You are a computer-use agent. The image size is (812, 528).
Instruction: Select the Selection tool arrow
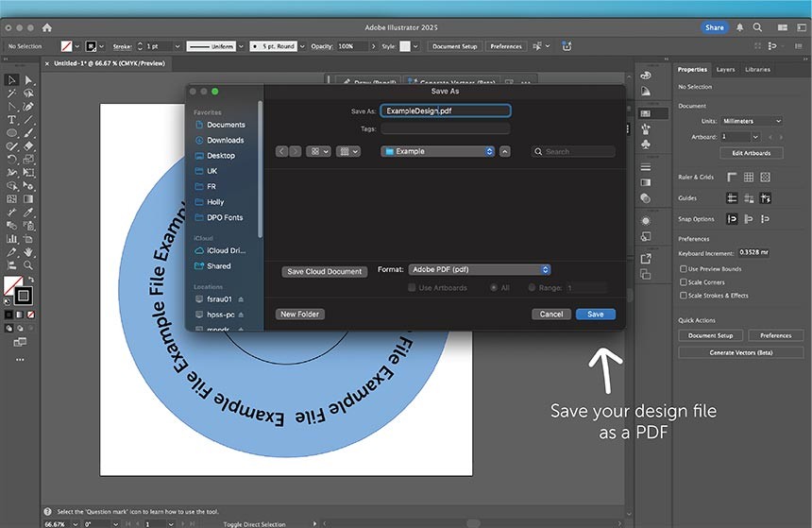point(12,79)
